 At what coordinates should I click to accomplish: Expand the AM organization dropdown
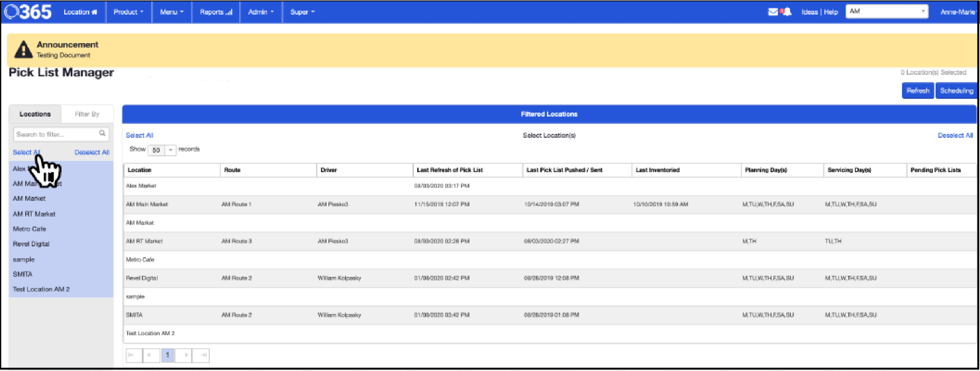point(886,12)
